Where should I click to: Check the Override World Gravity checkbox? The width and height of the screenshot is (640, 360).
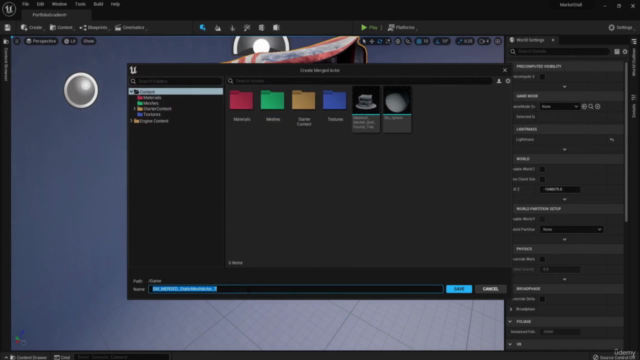click(x=542, y=259)
